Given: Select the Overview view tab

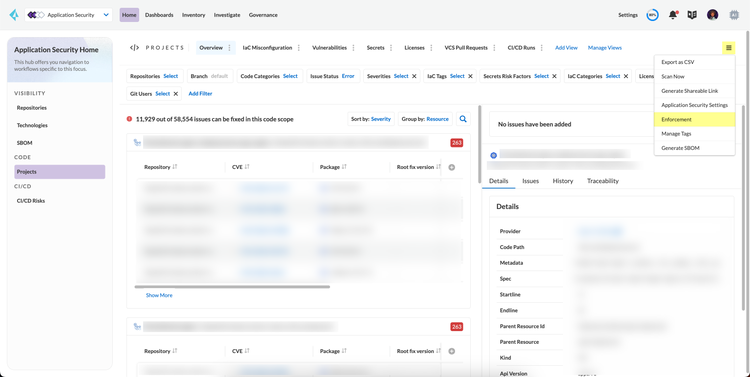Looking at the screenshot, I should [x=211, y=48].
